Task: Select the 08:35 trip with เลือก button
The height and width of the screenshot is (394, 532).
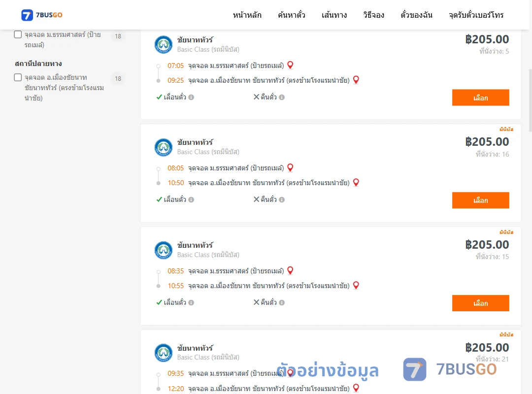Action: (480, 303)
